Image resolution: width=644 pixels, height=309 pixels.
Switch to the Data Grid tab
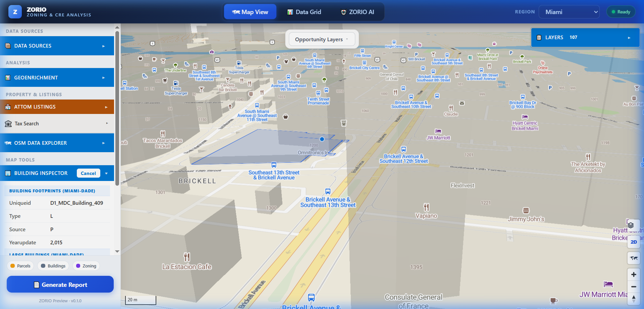point(304,12)
